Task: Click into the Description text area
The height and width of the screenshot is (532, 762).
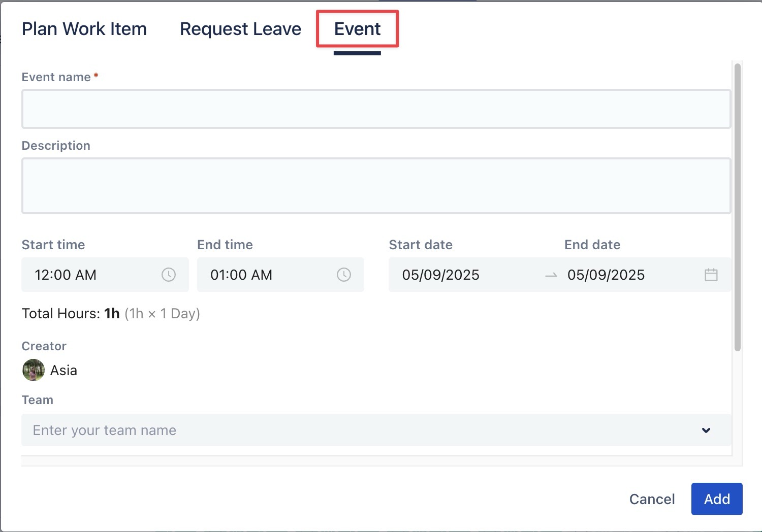Action: [376, 186]
